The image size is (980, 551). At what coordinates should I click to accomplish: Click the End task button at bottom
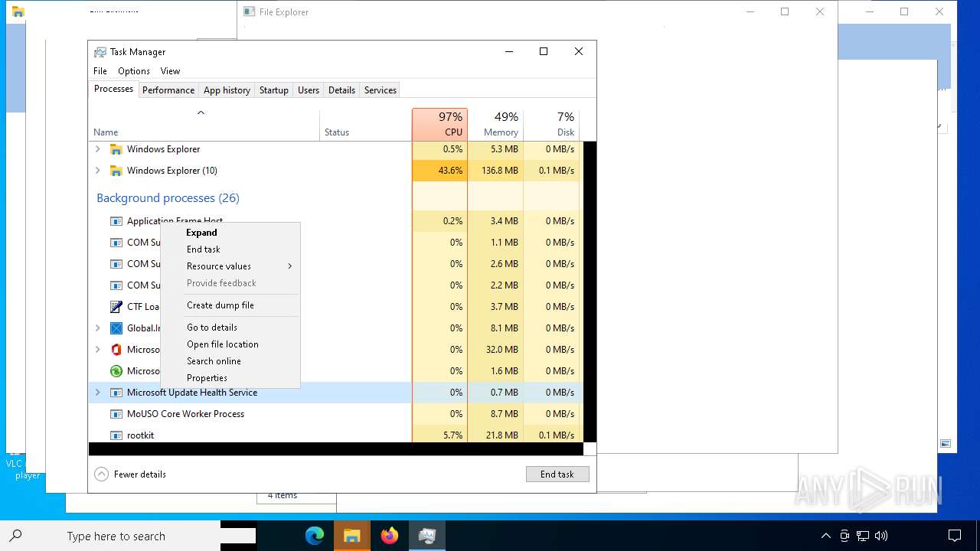557,474
